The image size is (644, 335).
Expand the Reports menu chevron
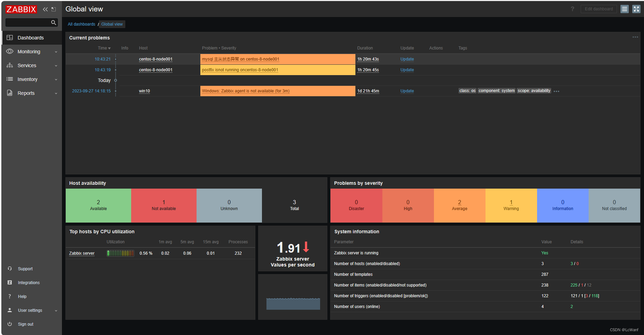point(56,93)
